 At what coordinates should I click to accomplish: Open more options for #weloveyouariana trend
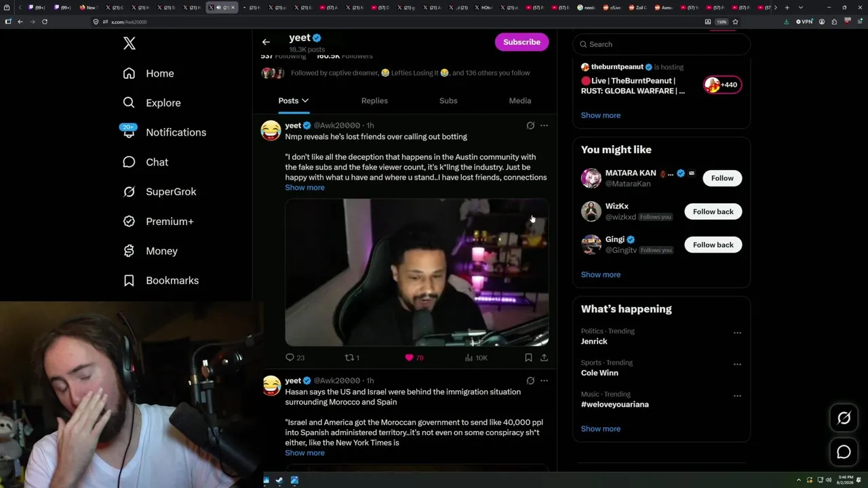[x=737, y=395]
